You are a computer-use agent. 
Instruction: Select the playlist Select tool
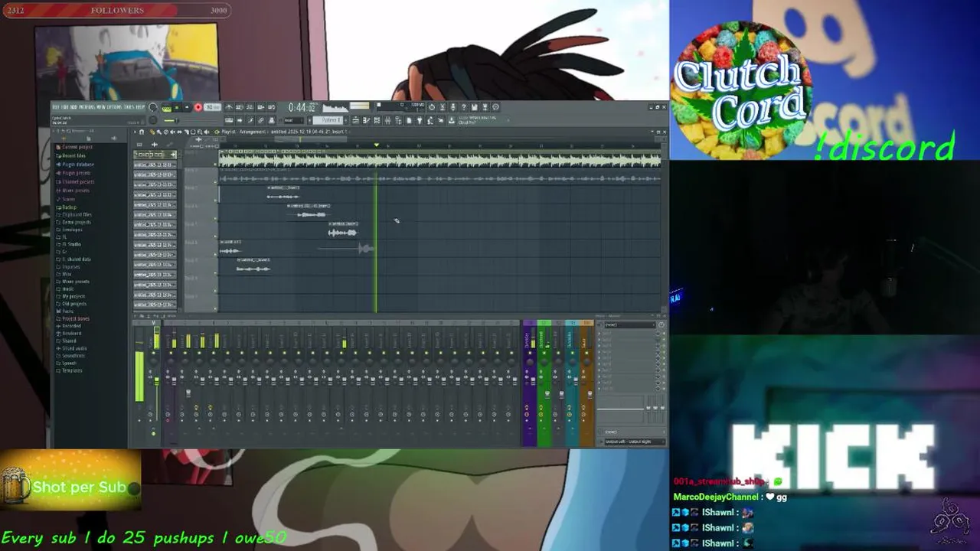click(x=193, y=132)
